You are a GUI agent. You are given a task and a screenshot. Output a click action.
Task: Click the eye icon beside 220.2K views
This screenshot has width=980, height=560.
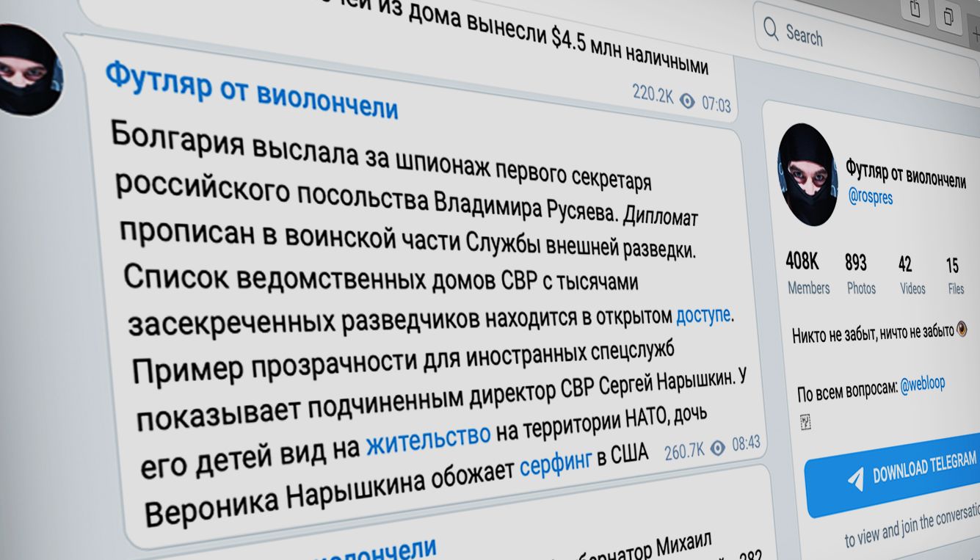coord(687,101)
